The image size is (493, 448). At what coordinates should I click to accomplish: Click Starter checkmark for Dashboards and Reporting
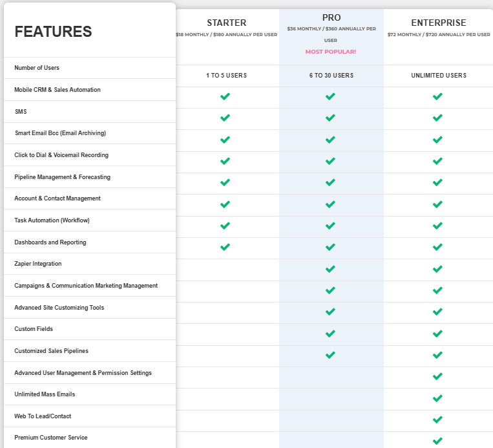[225, 247]
